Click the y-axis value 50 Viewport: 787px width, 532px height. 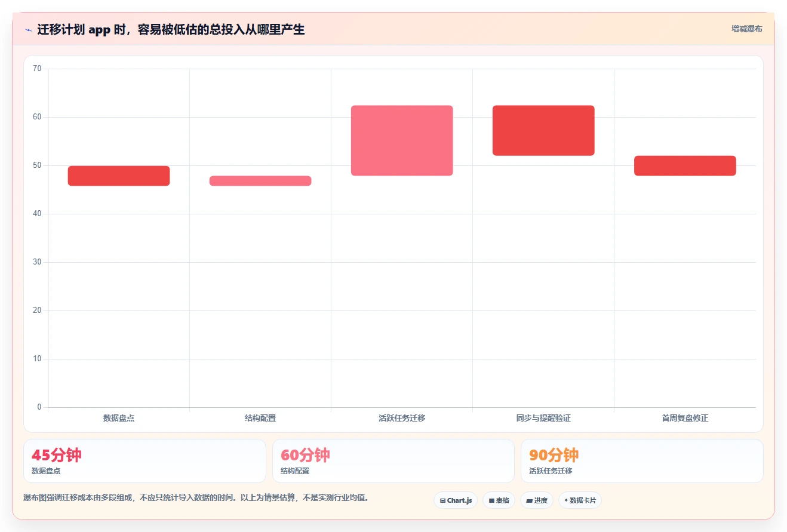37,165
